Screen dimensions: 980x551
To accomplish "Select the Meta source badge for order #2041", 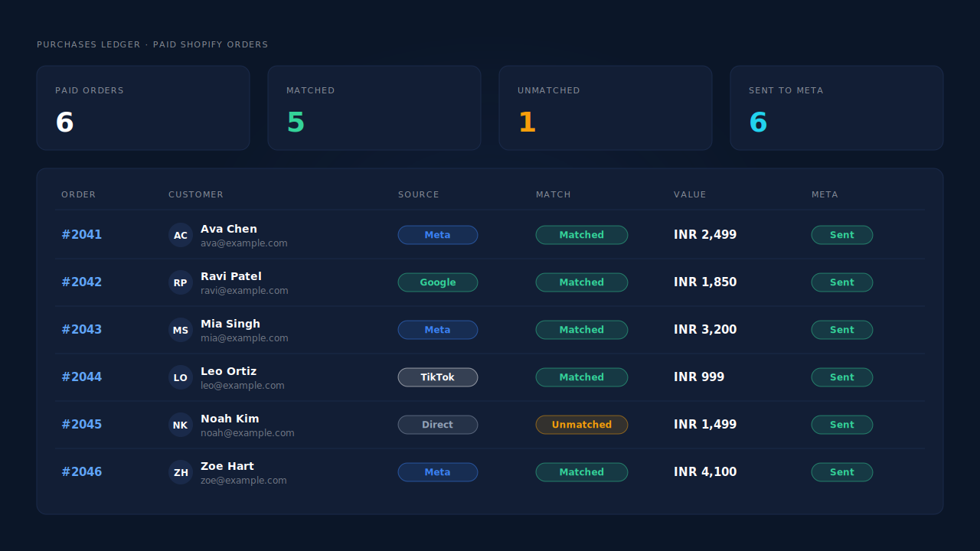I will tap(438, 235).
